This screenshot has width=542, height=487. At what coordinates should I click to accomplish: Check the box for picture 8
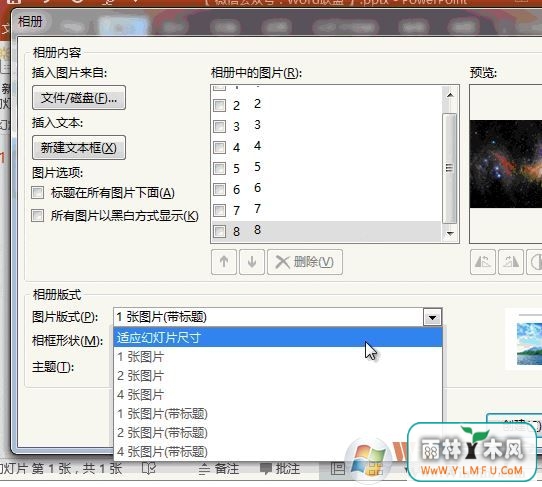[219, 231]
